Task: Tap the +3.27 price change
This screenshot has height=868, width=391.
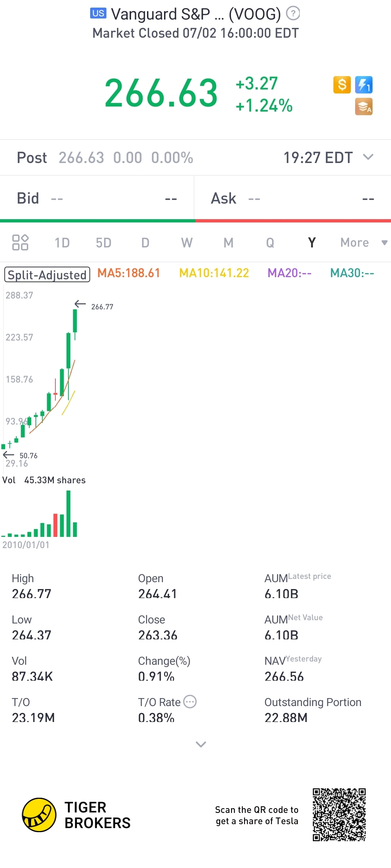Action: 257,83
